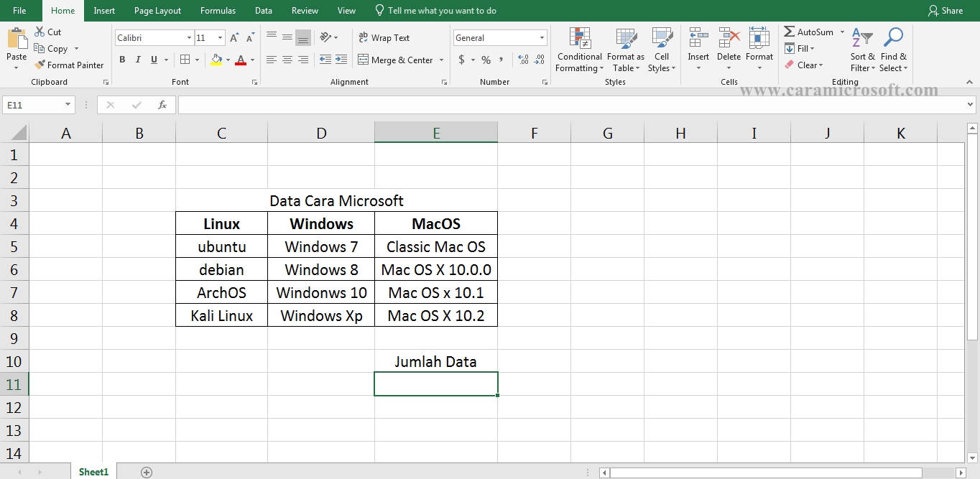
Task: Click the Share button
Action: click(x=946, y=10)
